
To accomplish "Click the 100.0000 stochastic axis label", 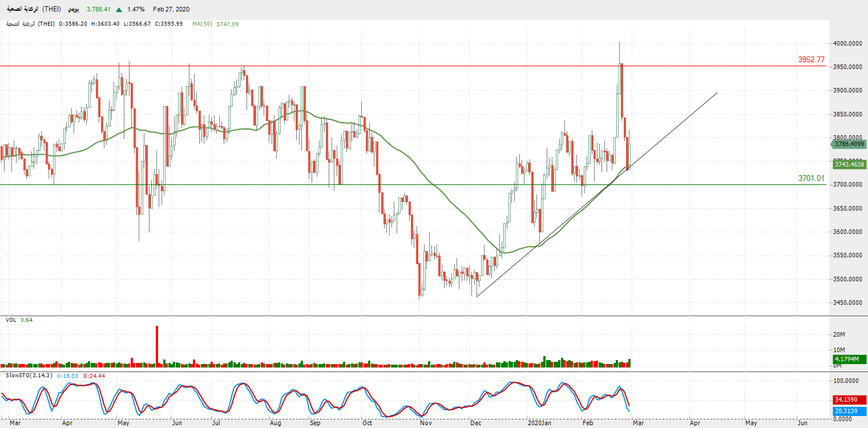I will (846, 379).
